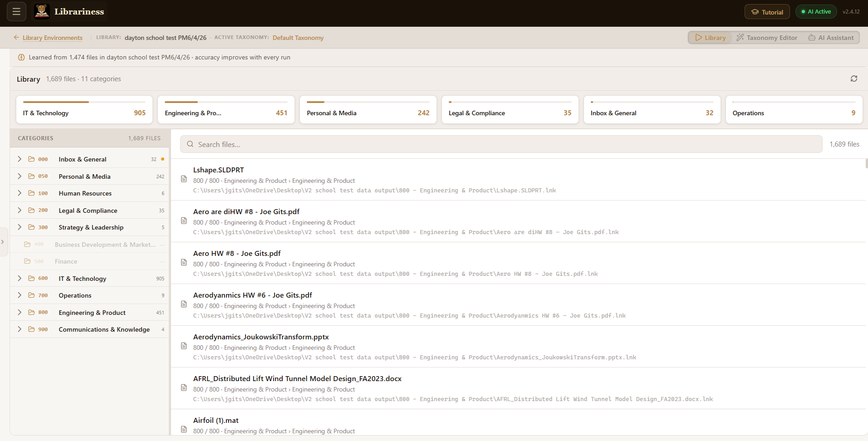Click the Engineering & Pro... card progress bar
The image size is (868, 441).
point(226,102)
